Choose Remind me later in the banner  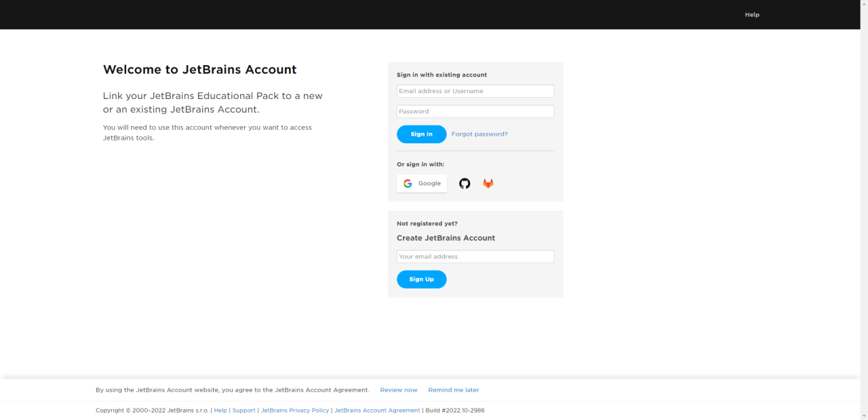454,390
